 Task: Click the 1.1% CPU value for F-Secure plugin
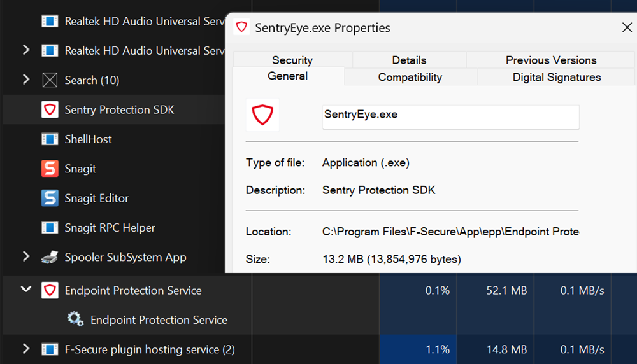pyautogui.click(x=437, y=349)
